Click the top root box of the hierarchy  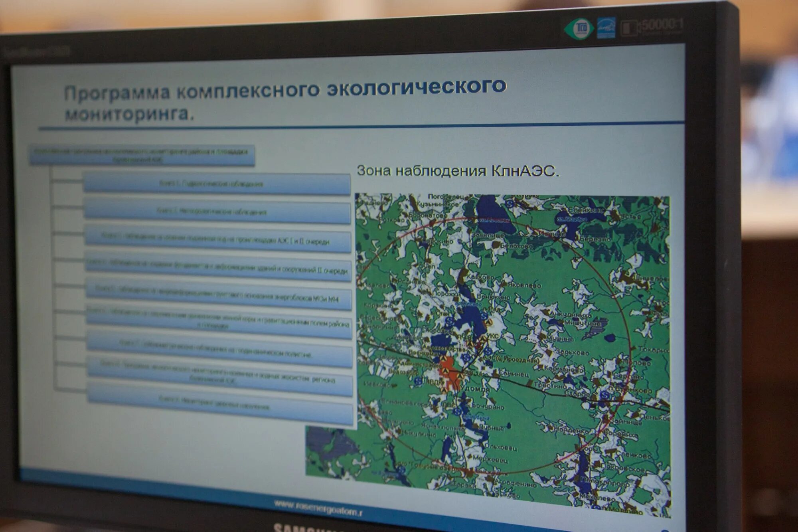pos(142,155)
